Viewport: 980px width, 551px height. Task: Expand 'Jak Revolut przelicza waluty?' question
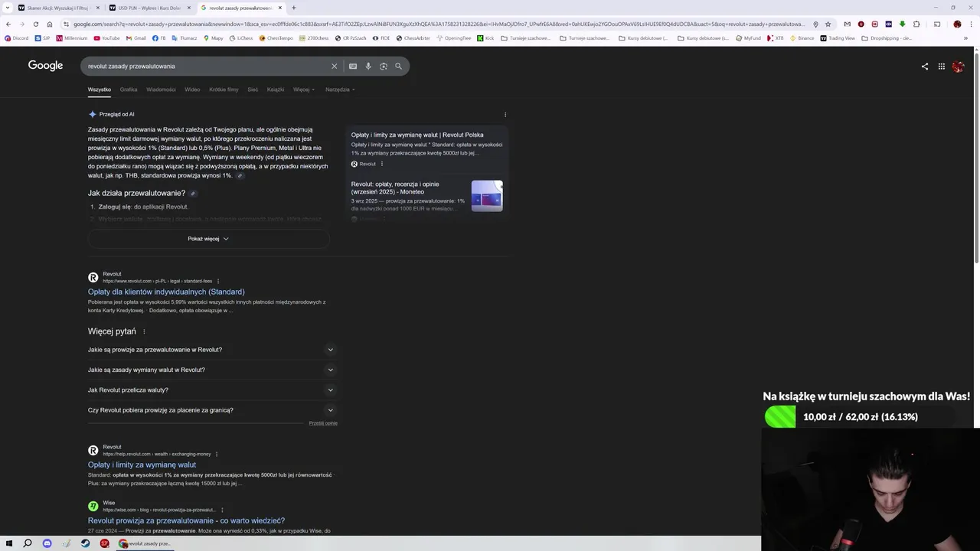point(212,390)
